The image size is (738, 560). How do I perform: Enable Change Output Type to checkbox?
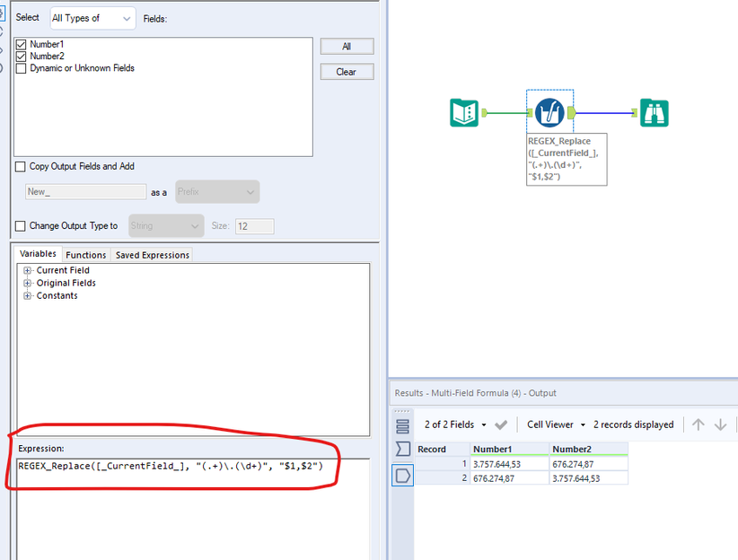21,226
